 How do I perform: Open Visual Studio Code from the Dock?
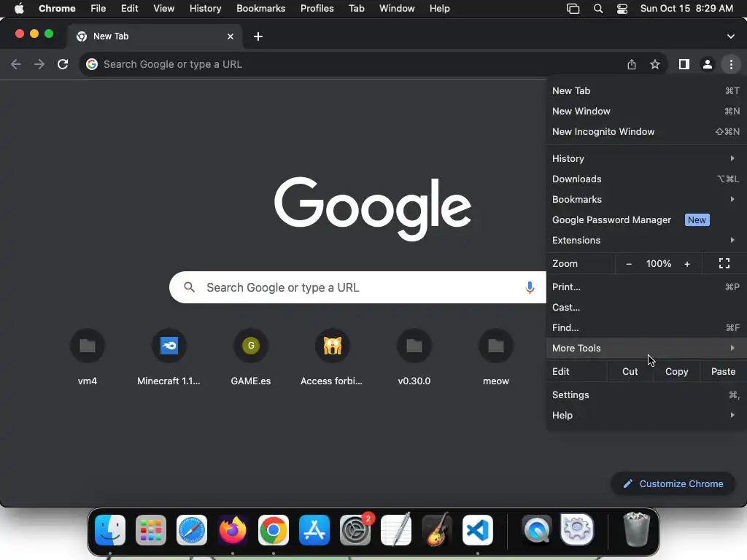click(478, 530)
